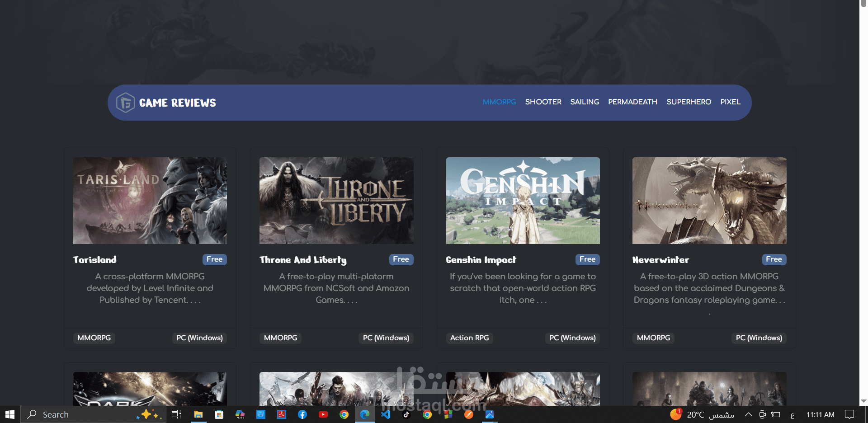868x423 pixels.
Task: Click PC (Windows) tag on Throne And Liberty
Action: click(386, 338)
